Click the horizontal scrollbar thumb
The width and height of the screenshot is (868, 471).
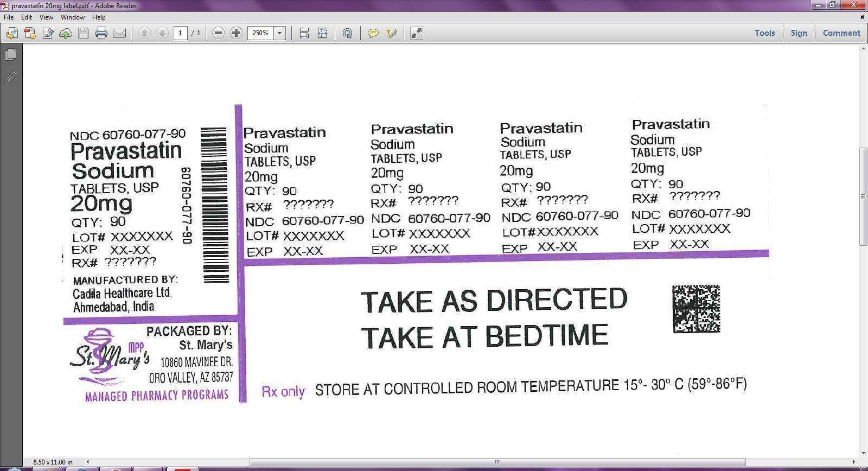coord(496,462)
